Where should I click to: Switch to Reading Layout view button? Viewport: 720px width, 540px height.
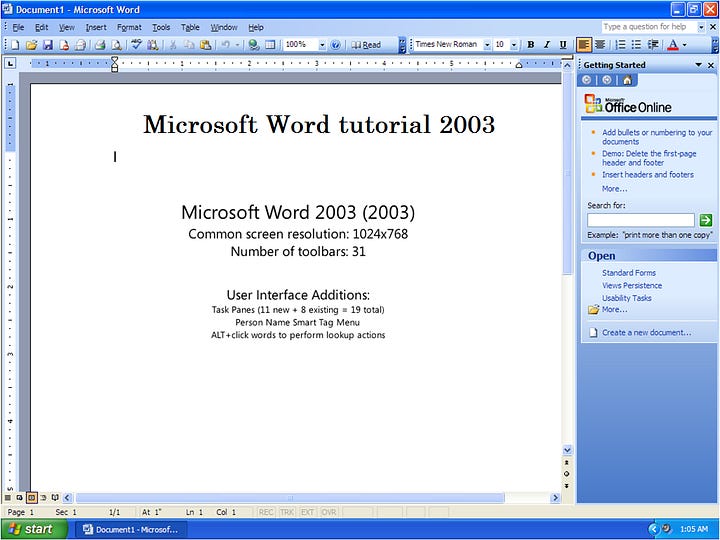(55, 498)
